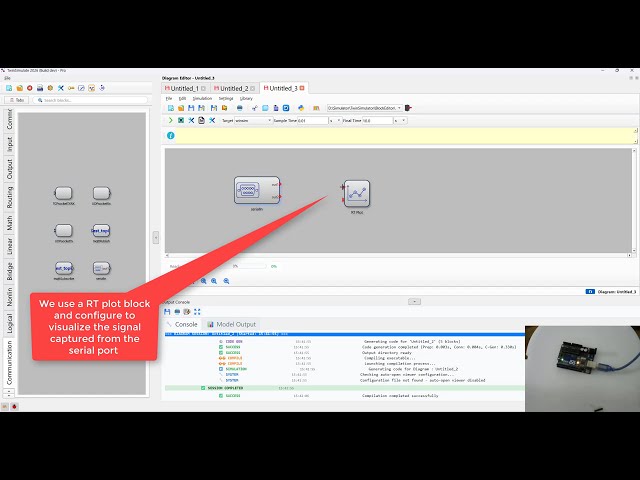Collapse the library panel with side arrow
Screen dimensions: 640x480
pos(156,238)
